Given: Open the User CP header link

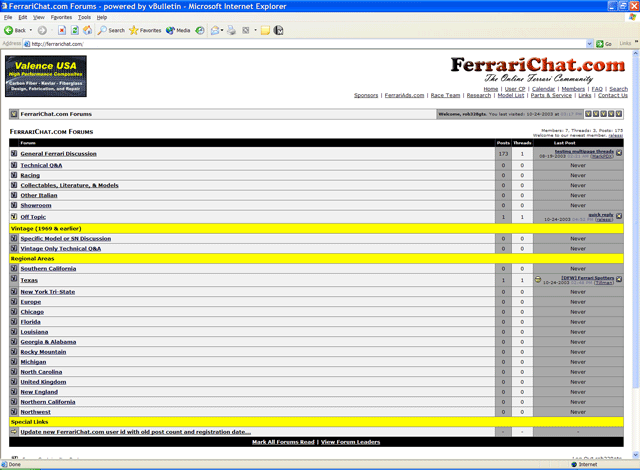Looking at the screenshot, I should (x=515, y=89).
